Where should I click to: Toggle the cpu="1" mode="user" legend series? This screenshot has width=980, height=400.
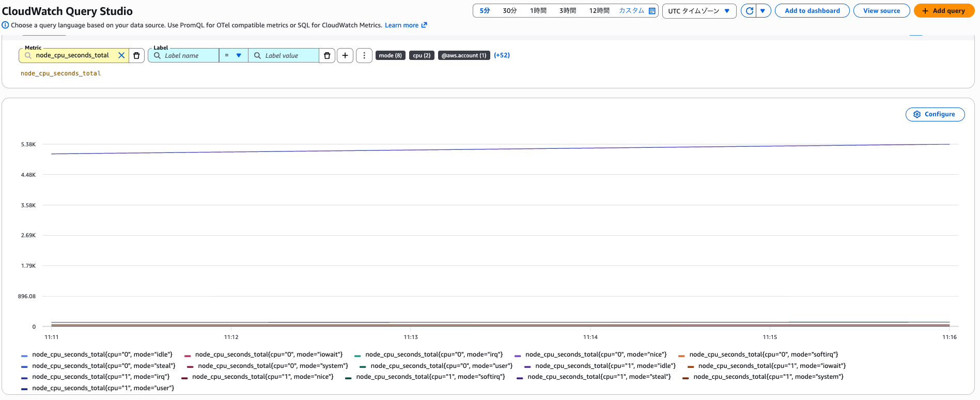(x=103, y=388)
